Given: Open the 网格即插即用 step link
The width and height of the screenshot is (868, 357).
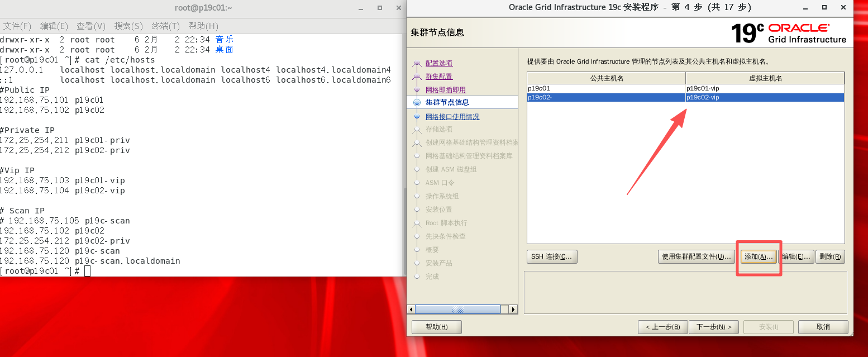Looking at the screenshot, I should tap(446, 90).
